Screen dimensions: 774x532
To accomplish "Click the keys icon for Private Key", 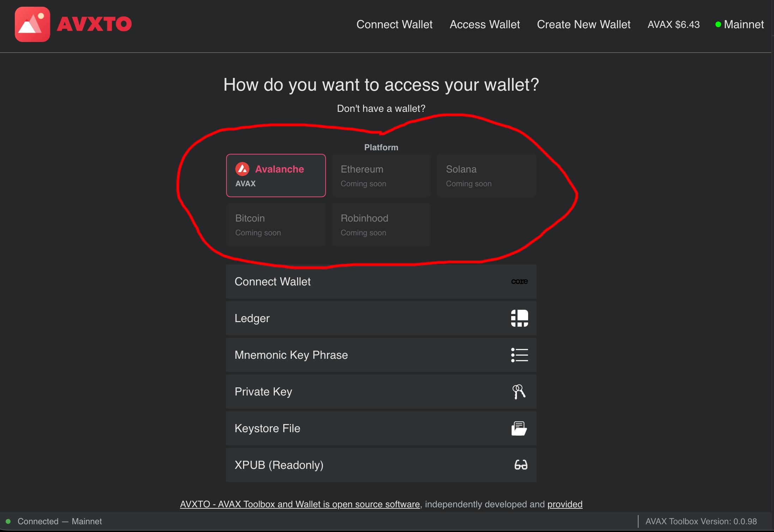I will [x=519, y=392].
